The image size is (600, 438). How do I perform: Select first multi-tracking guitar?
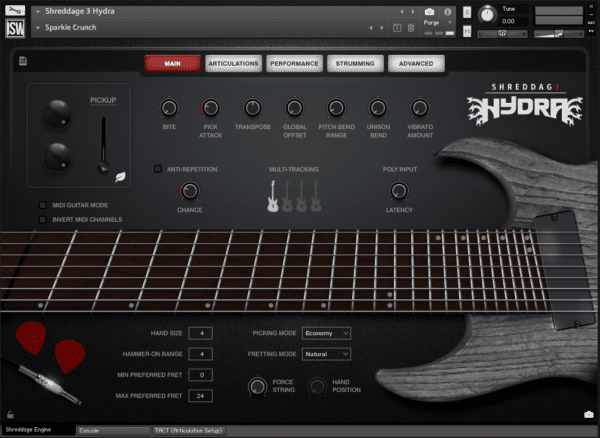[x=272, y=196]
